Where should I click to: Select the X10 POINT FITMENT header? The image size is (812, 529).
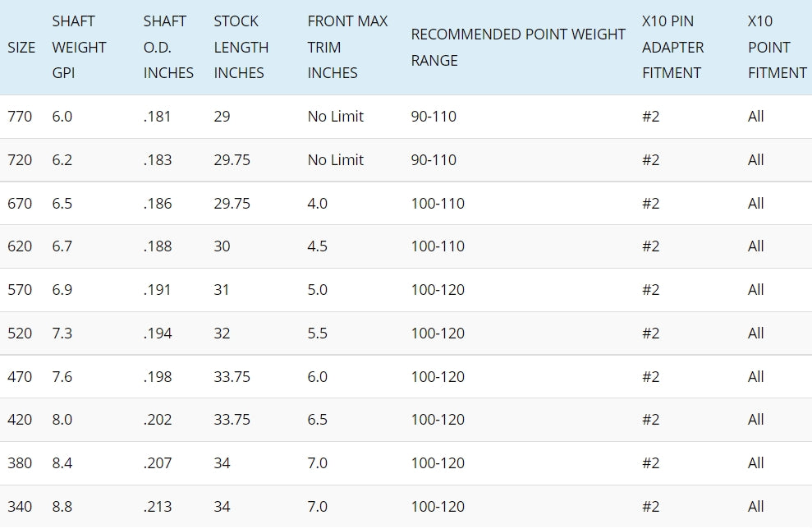(777, 47)
